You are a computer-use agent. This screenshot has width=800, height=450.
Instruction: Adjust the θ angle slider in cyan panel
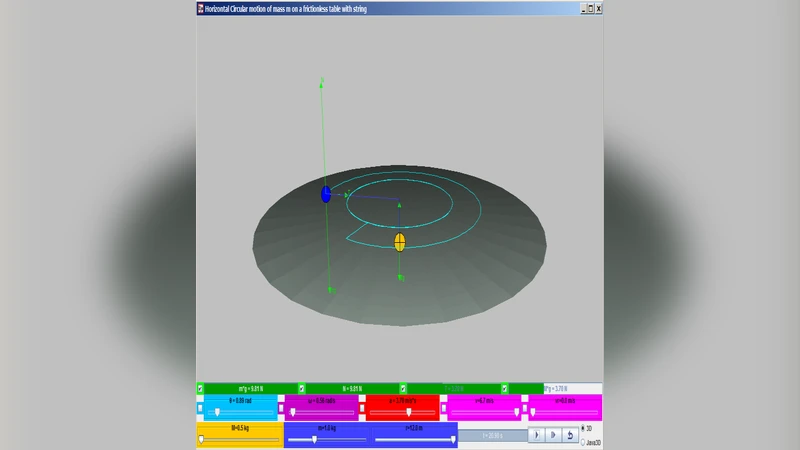tap(240, 412)
